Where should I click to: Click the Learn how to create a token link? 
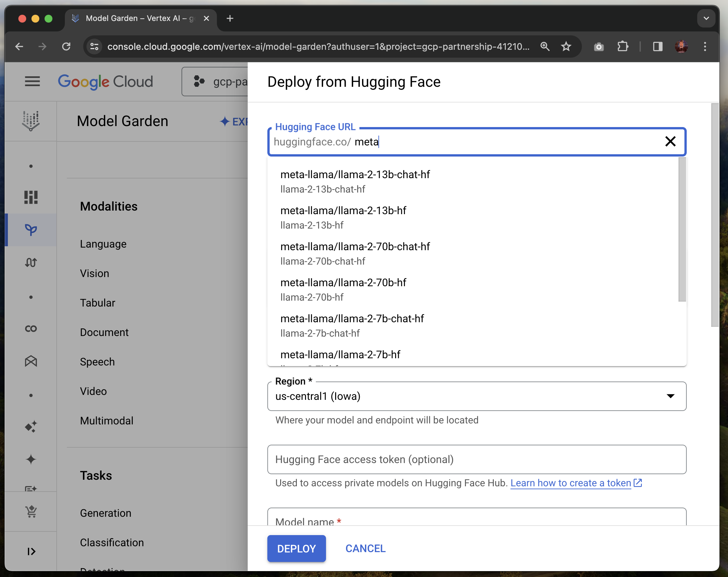click(x=570, y=482)
